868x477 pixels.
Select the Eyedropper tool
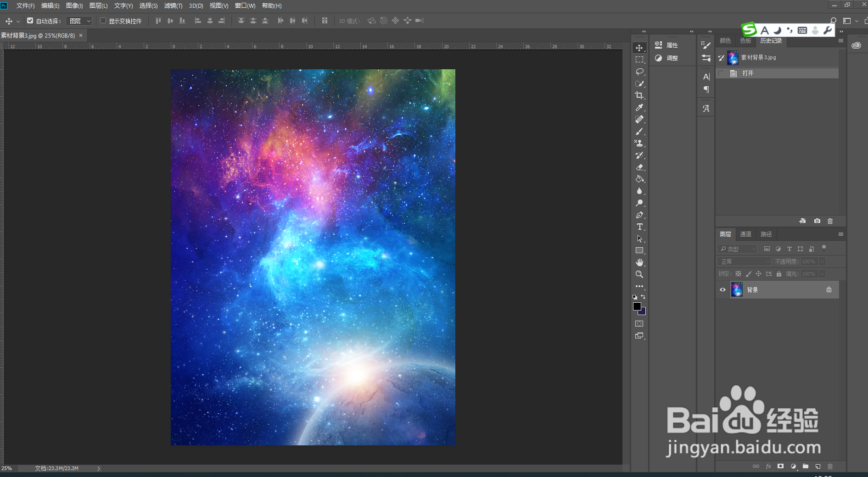pos(639,107)
